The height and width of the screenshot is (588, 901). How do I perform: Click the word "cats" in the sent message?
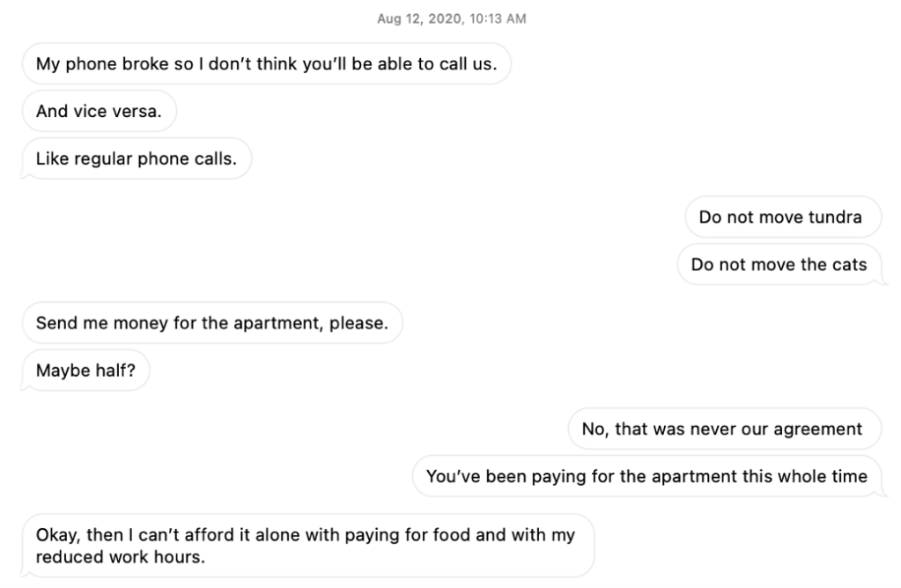tap(849, 265)
